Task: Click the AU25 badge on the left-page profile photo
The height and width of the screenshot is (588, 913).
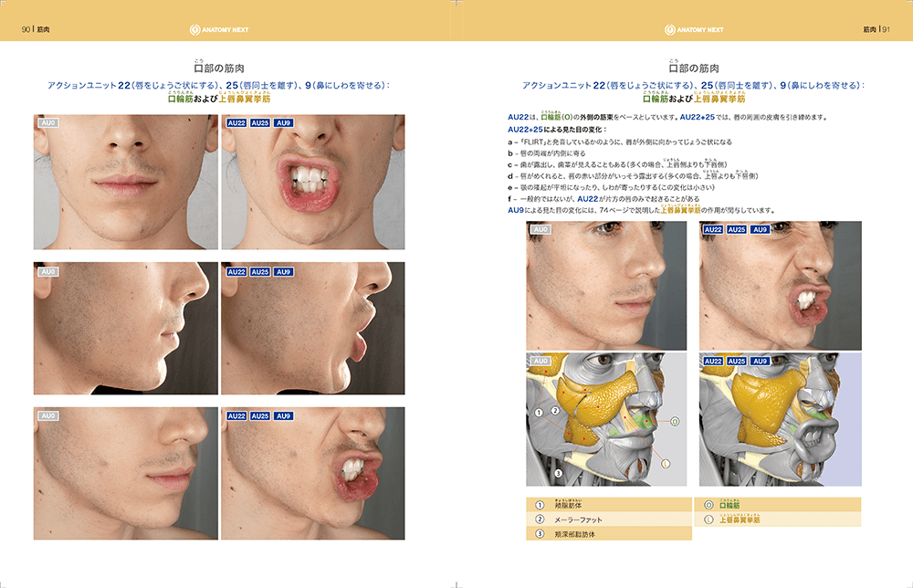Action: (259, 272)
